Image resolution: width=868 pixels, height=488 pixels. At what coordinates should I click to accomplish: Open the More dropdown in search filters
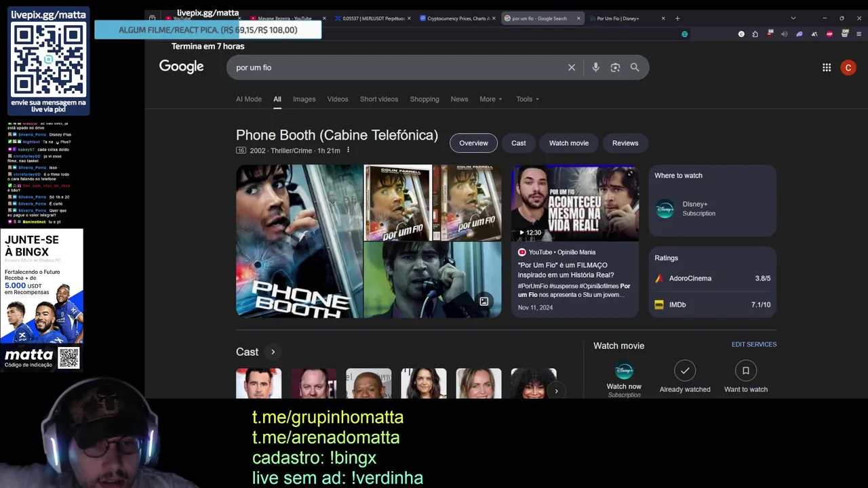pos(491,99)
